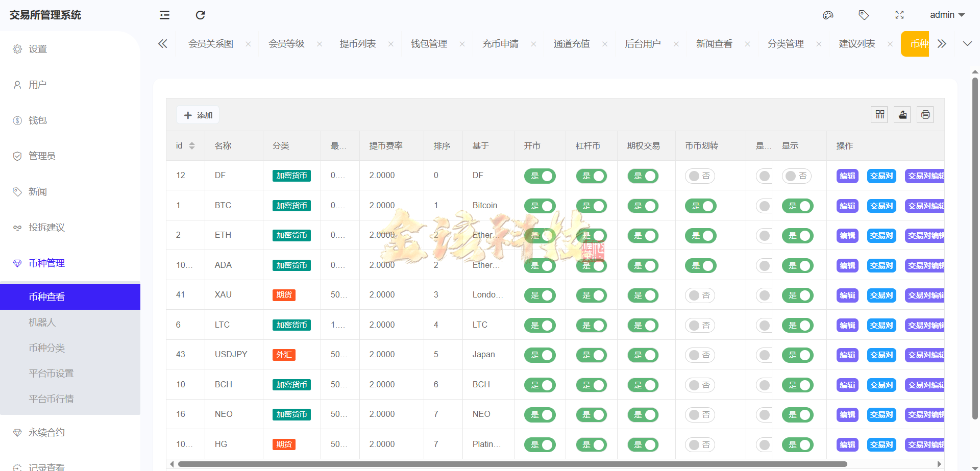Enable 币币划转 switch for LTC row
This screenshot has width=980, height=471.
coord(700,325)
